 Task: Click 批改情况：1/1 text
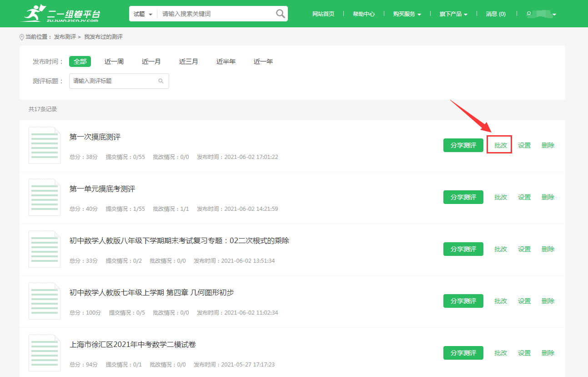(x=171, y=209)
